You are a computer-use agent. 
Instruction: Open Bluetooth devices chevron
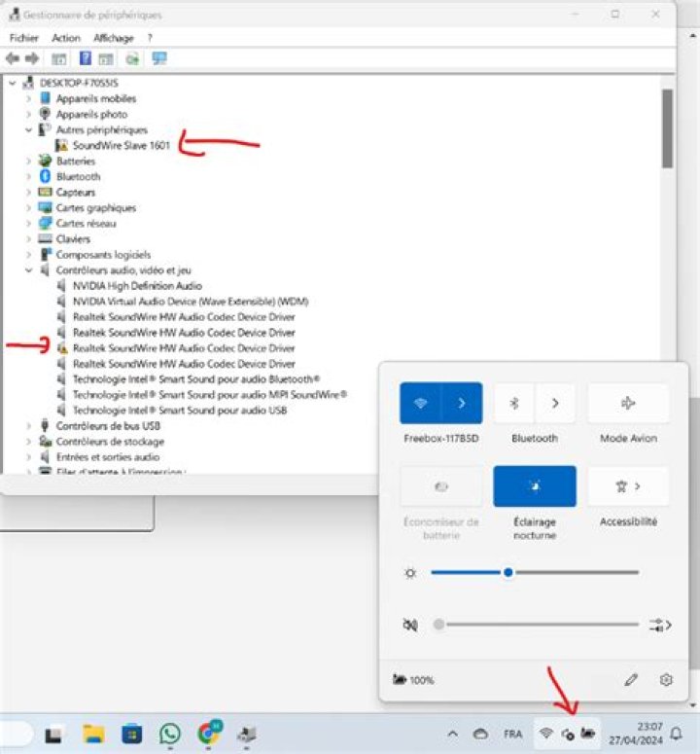click(x=555, y=403)
